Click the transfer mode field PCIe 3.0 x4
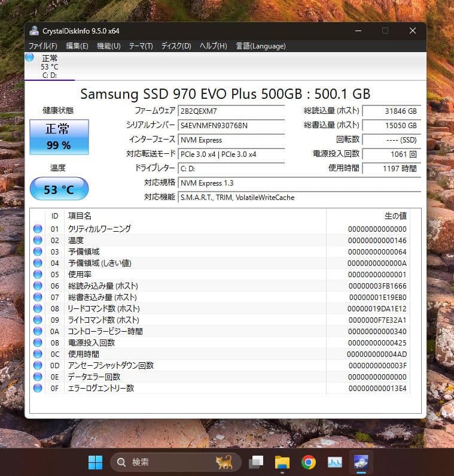The height and width of the screenshot is (476, 454). click(x=231, y=154)
